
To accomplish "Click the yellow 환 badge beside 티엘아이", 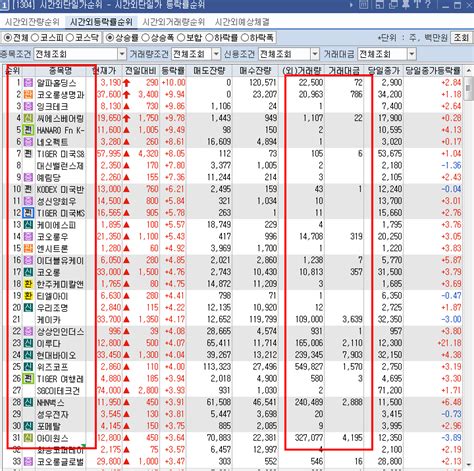I will coord(28,296).
